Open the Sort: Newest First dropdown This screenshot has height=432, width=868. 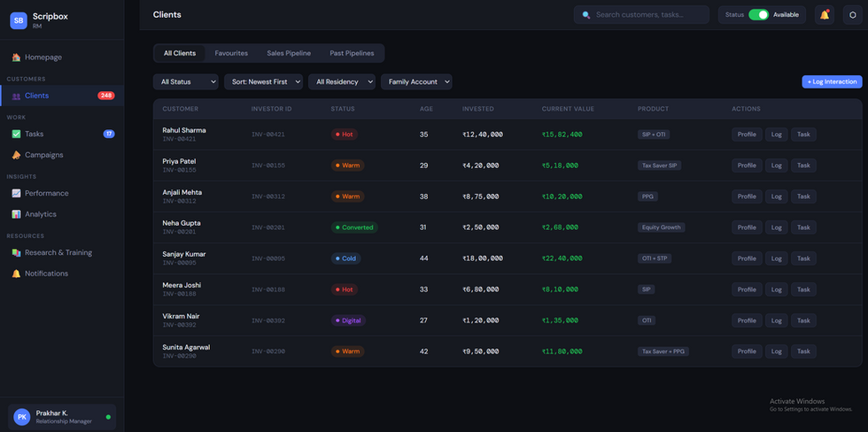264,81
